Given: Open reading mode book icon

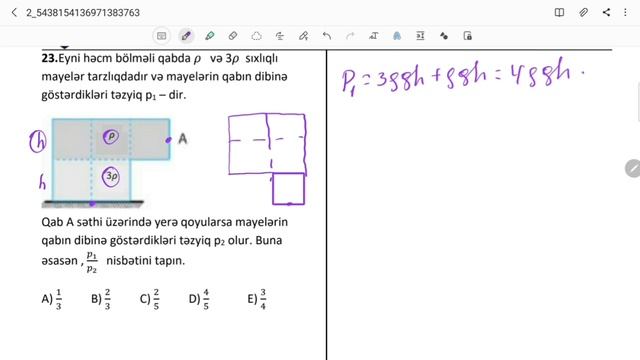Looking at the screenshot, I should [559, 13].
